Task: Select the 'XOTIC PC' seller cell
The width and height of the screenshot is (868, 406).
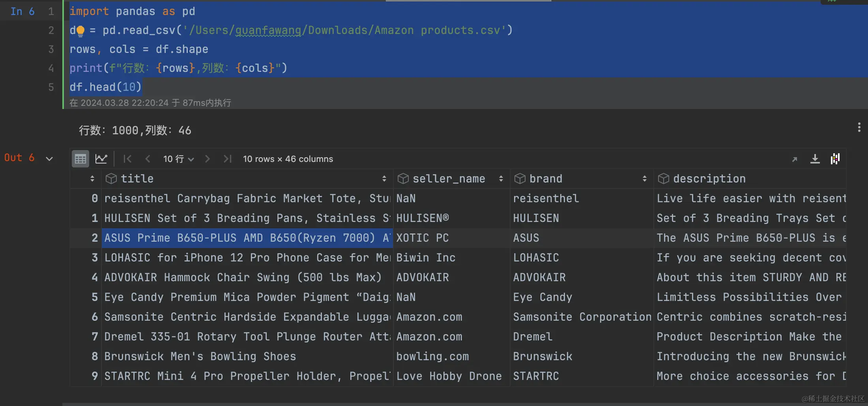Action: pyautogui.click(x=452, y=238)
